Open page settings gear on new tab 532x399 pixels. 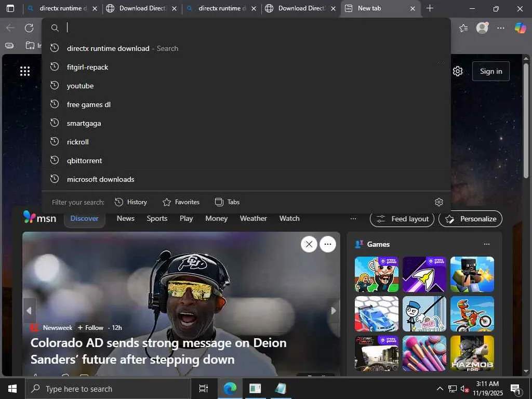point(458,71)
